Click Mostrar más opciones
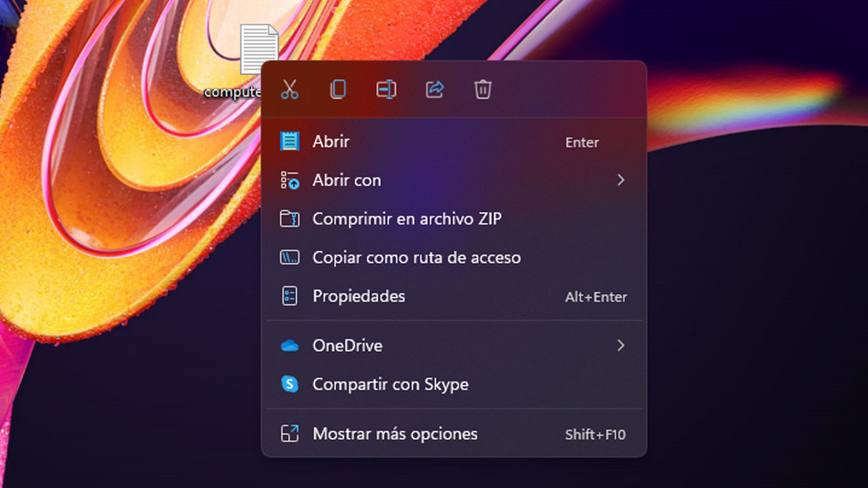 (x=454, y=434)
